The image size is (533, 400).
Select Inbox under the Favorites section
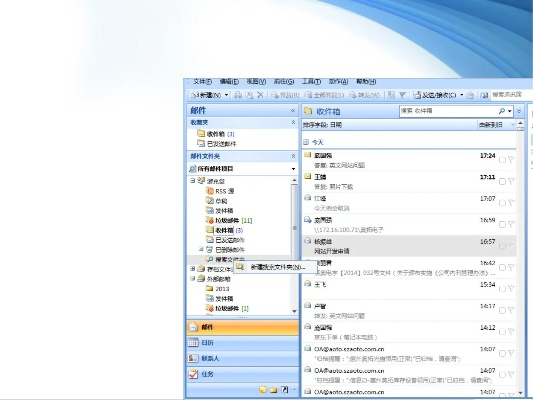click(216, 134)
